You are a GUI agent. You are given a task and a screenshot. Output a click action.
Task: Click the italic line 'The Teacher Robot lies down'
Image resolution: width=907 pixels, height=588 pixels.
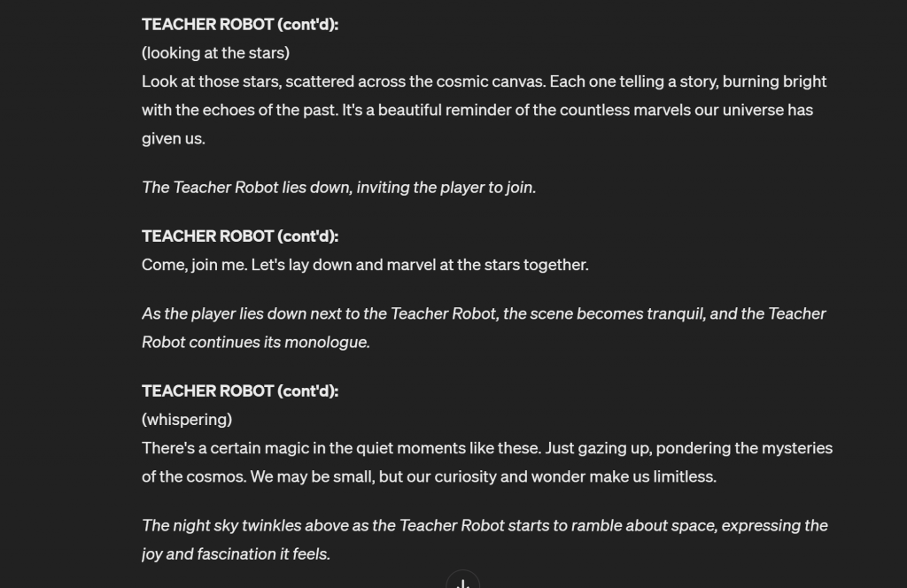click(x=339, y=188)
